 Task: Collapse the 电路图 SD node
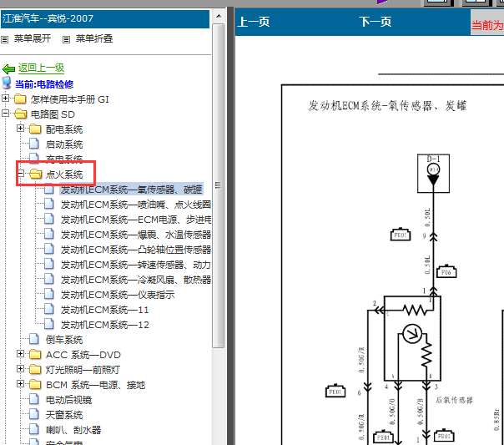[x=6, y=114]
